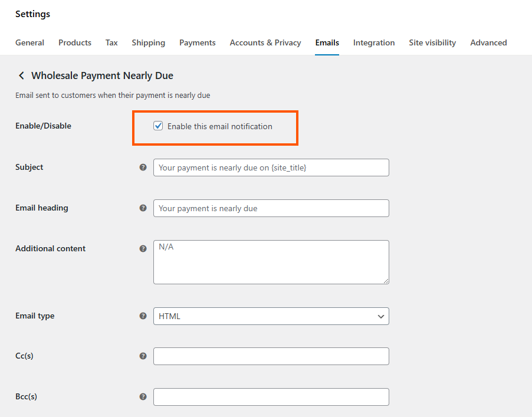Click the Email heading input field

tap(271, 208)
